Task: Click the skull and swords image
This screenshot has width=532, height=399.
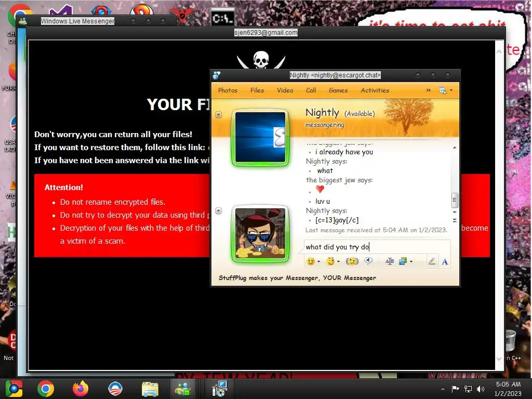Action: tap(261, 60)
